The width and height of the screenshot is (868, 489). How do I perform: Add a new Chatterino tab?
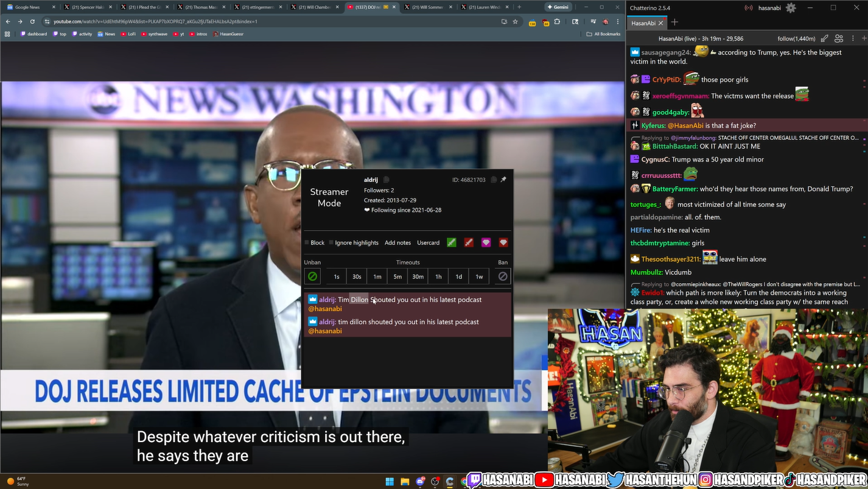point(674,23)
